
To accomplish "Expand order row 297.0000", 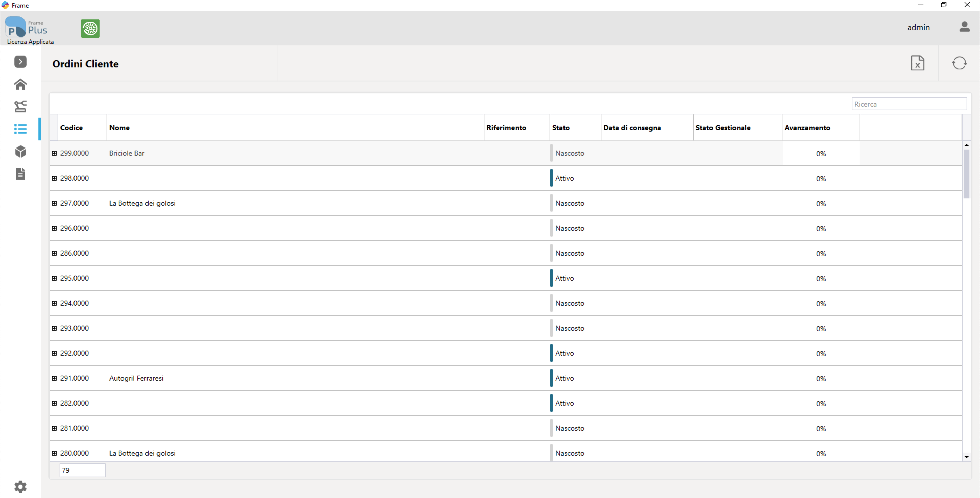I will (x=54, y=204).
